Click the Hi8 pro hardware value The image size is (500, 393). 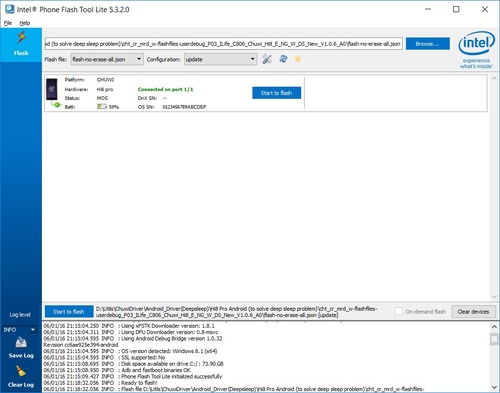[105, 89]
